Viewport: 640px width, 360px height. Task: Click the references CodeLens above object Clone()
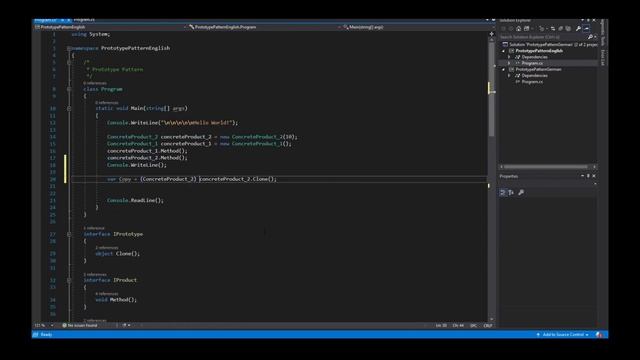pos(107,248)
